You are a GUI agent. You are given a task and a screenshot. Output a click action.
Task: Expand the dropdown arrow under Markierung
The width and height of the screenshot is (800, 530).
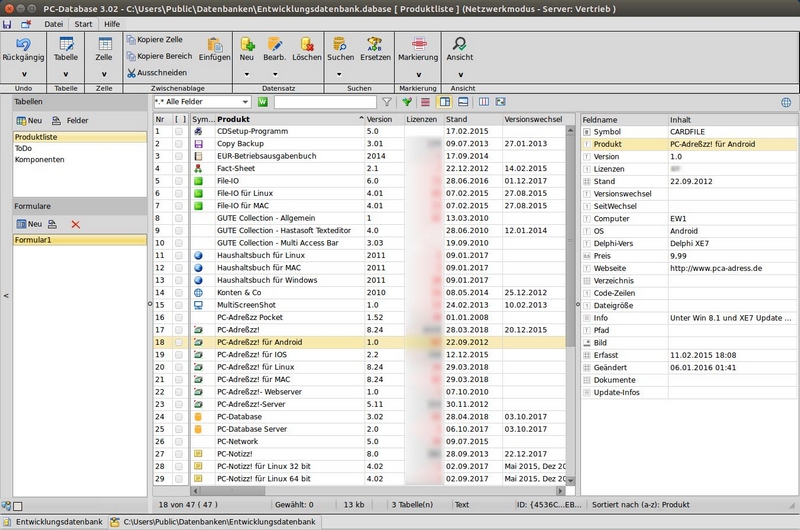click(x=419, y=74)
